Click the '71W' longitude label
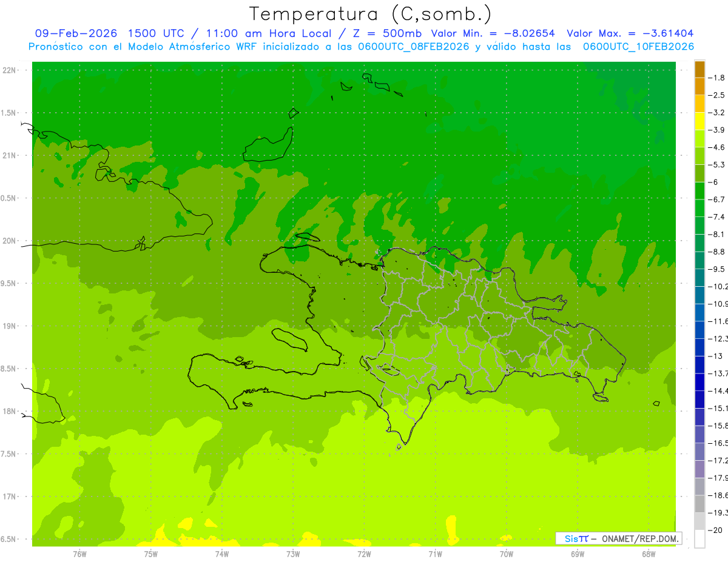 435,553
